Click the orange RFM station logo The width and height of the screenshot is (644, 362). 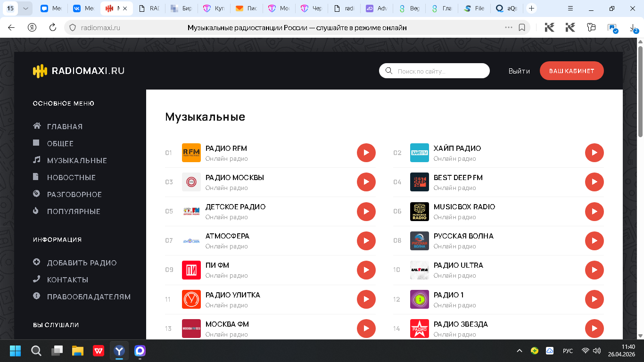point(191,153)
